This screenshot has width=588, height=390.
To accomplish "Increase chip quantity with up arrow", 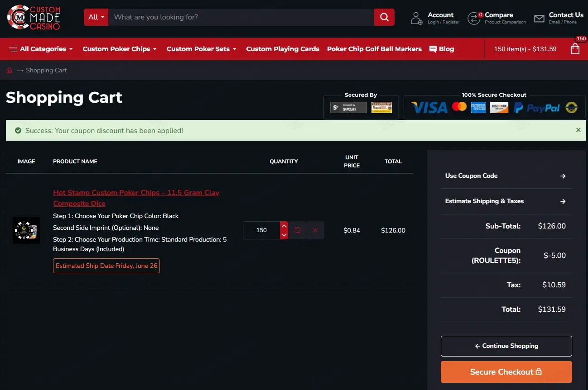I will pos(284,226).
